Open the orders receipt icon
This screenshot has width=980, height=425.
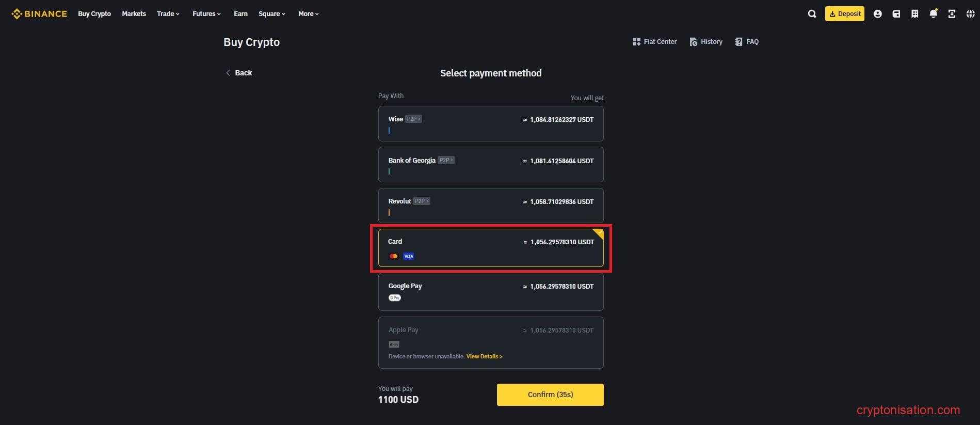click(914, 14)
